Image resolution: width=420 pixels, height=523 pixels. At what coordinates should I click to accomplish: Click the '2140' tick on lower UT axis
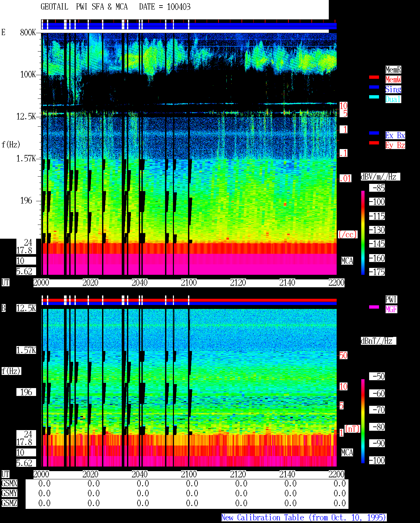(287, 474)
